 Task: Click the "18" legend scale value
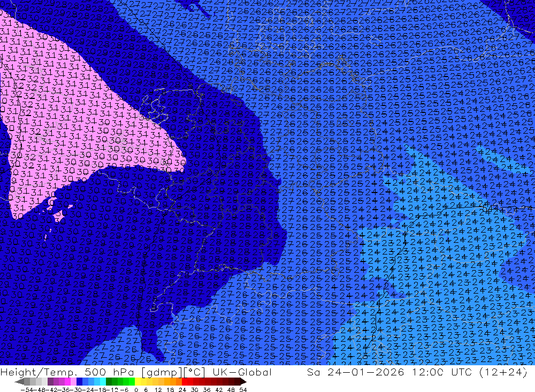[x=170, y=390]
